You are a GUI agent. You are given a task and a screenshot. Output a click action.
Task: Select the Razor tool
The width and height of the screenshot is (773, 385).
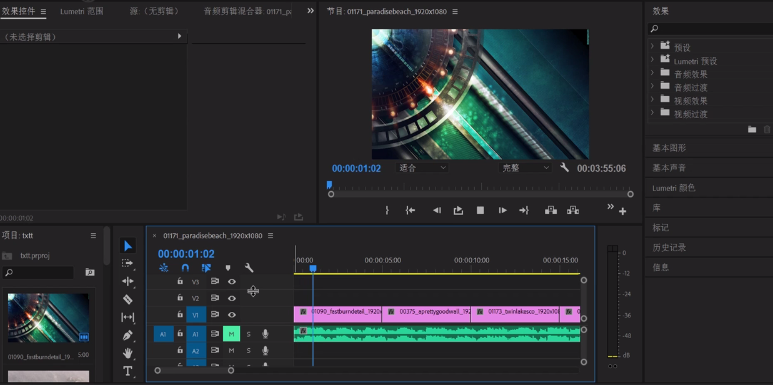pos(127,299)
